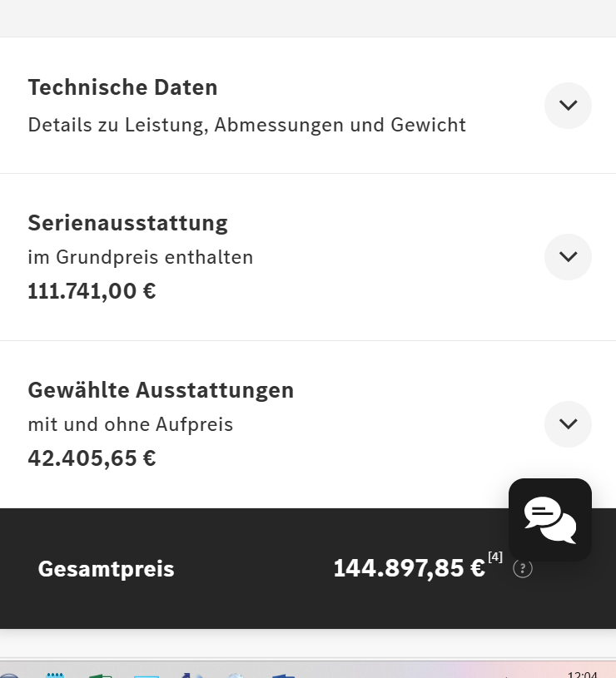Open the chat speech-bubble widget
Viewport: 616px width, 678px height.
coord(550,519)
